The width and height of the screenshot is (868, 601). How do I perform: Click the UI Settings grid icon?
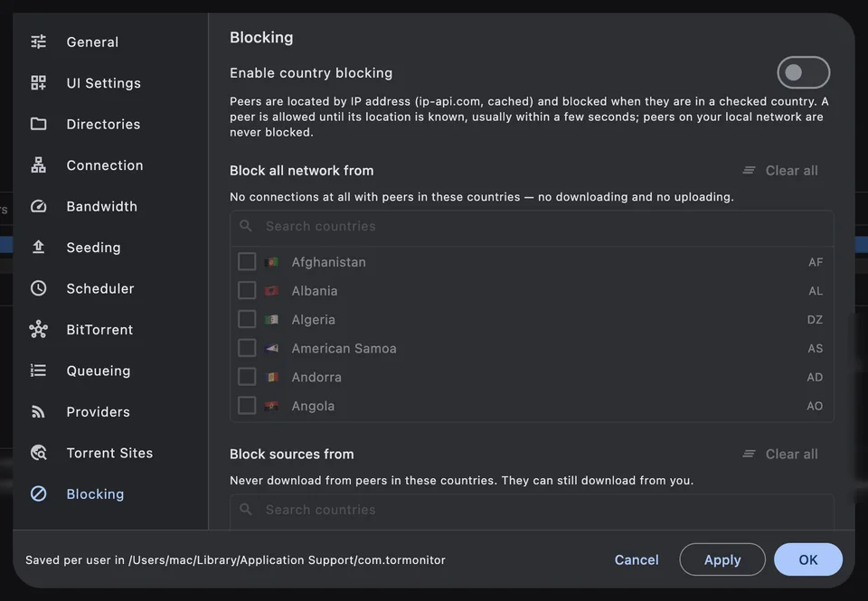point(38,82)
